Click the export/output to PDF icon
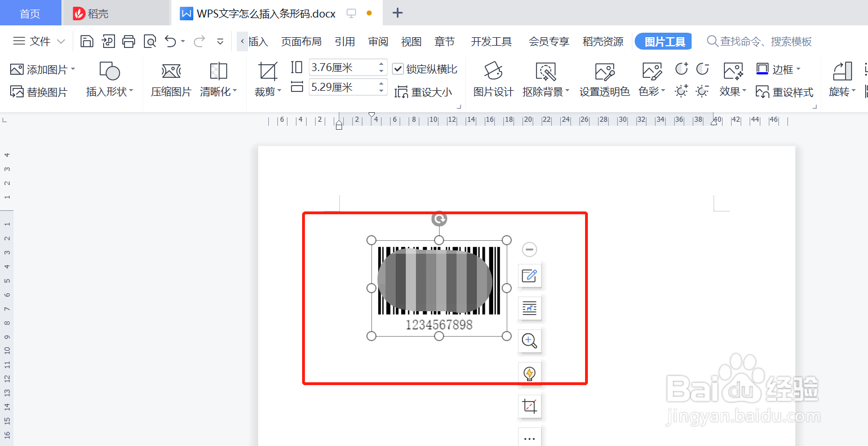The image size is (868, 446). point(108,41)
